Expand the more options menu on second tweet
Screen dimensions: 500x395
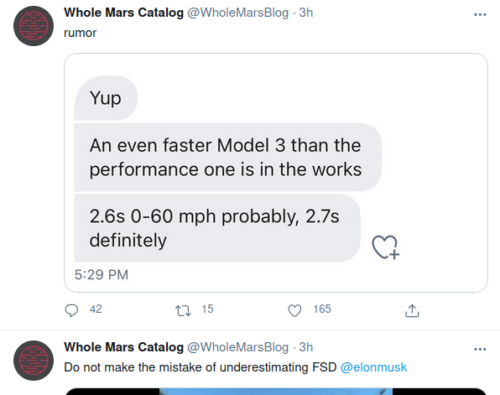click(x=480, y=349)
